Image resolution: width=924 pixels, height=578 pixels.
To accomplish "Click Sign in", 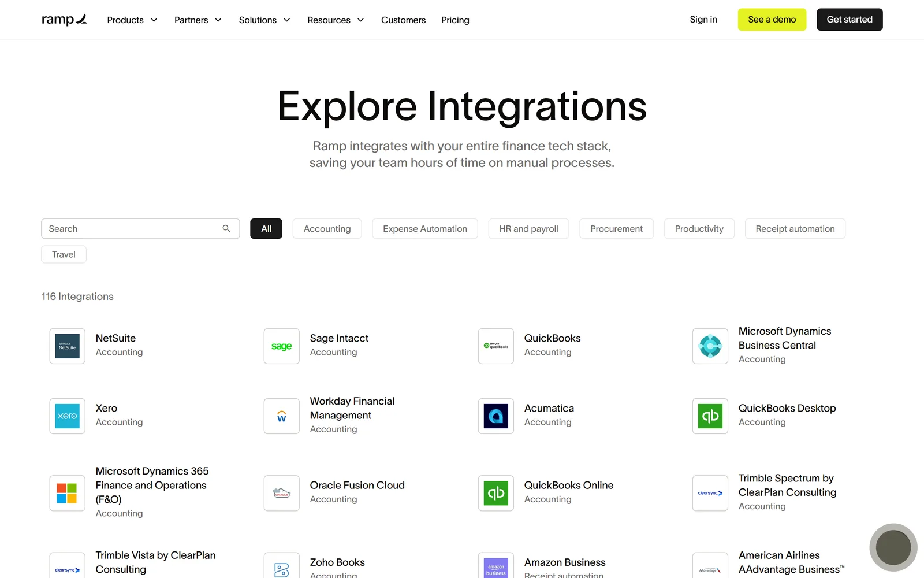I will tap(703, 19).
